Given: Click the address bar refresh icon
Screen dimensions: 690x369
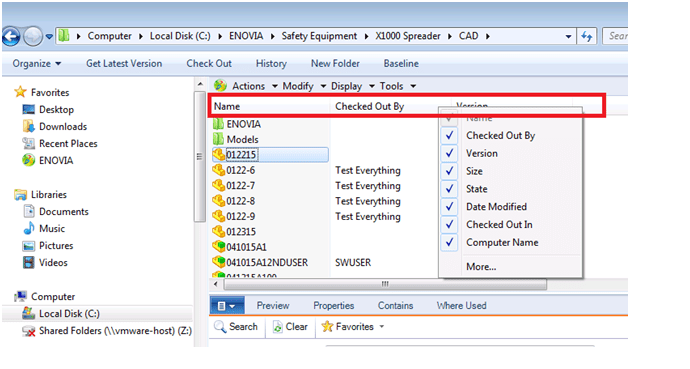Looking at the screenshot, I should [x=587, y=37].
